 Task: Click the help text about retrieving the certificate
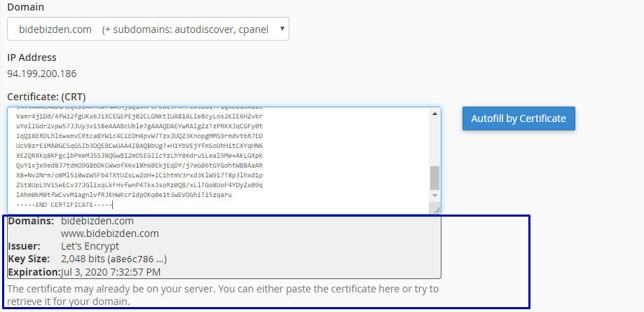[x=223, y=295]
